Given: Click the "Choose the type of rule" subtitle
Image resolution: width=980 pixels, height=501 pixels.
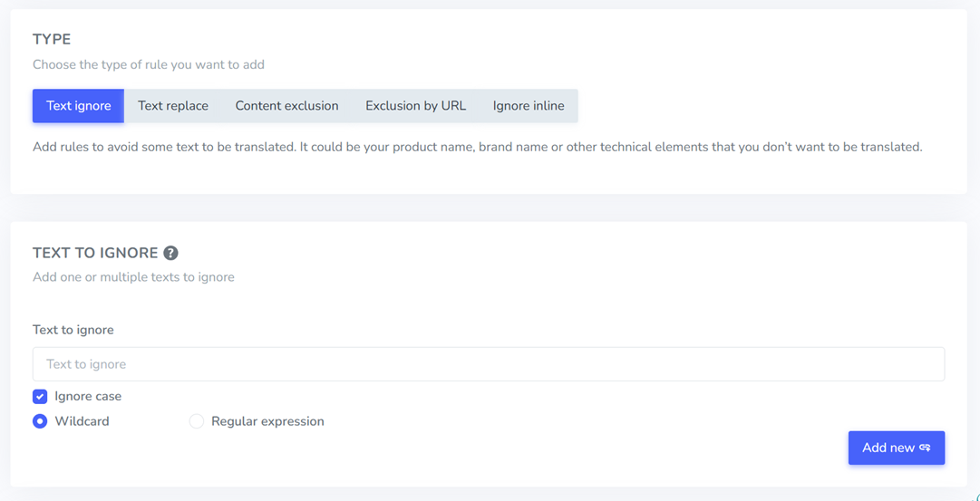Looking at the screenshot, I should [149, 64].
